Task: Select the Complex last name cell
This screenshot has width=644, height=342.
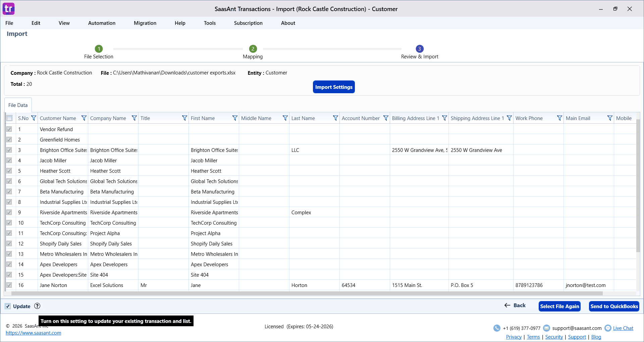Action: 314,212
